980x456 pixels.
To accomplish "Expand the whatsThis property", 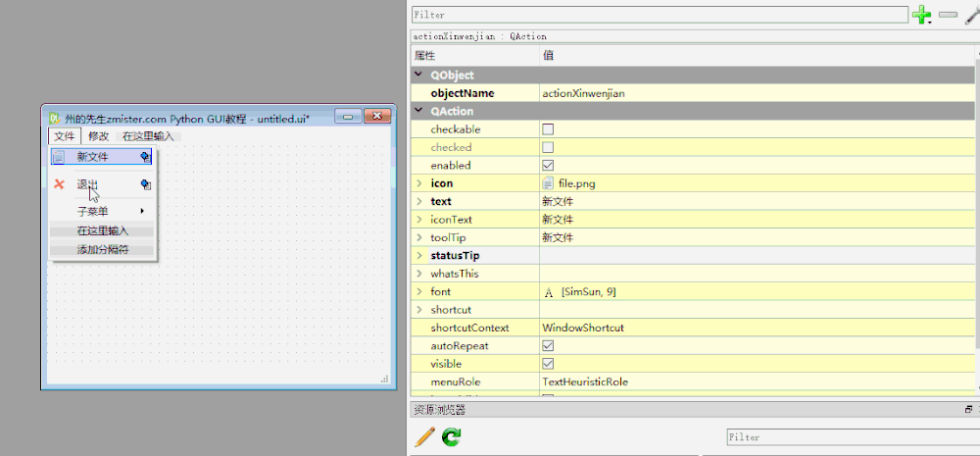I will (418, 274).
